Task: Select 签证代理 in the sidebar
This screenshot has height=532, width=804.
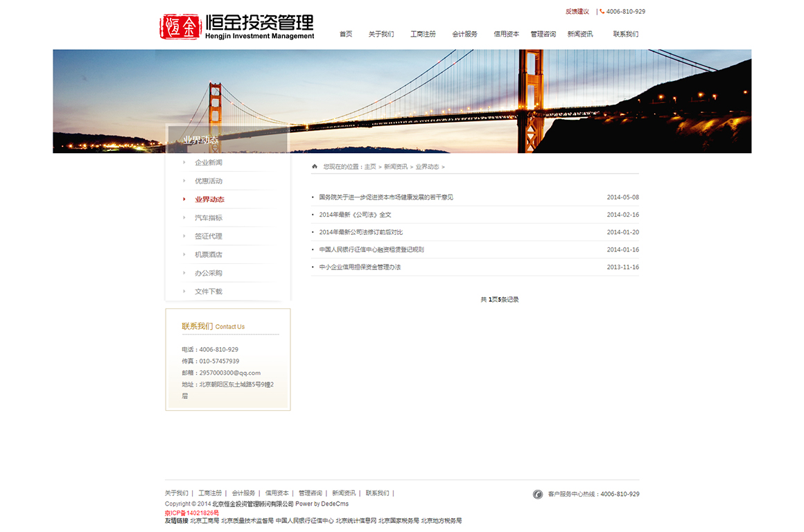Action: click(x=208, y=236)
